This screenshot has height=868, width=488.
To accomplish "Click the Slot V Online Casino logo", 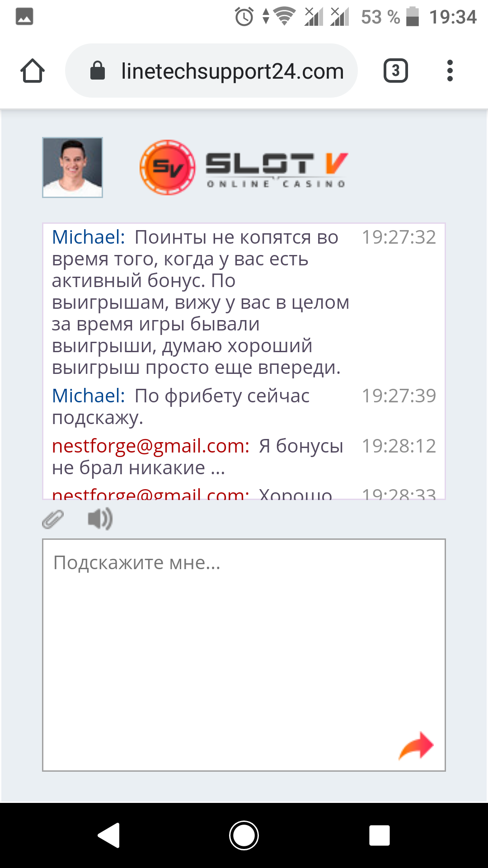I will pos(244,167).
